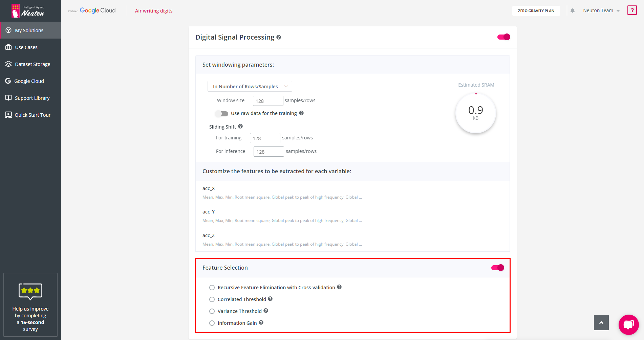Screen dimensions: 644x340
Task: Open Google Cloud menu item
Action: (30, 81)
